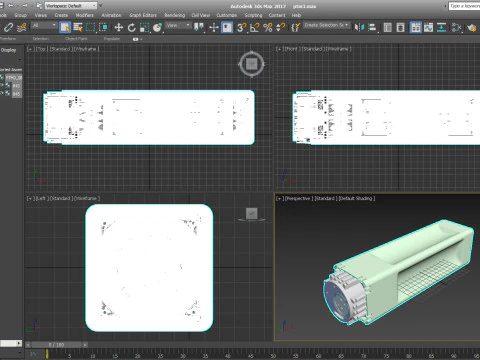Open scene explorer dropdown arrow below Display

pos(20,60)
